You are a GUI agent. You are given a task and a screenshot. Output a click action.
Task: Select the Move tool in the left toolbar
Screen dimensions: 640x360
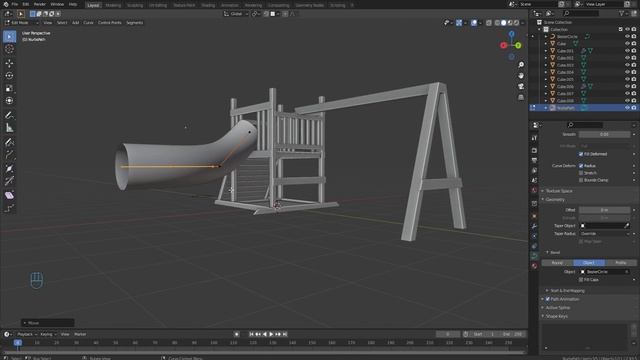point(9,63)
